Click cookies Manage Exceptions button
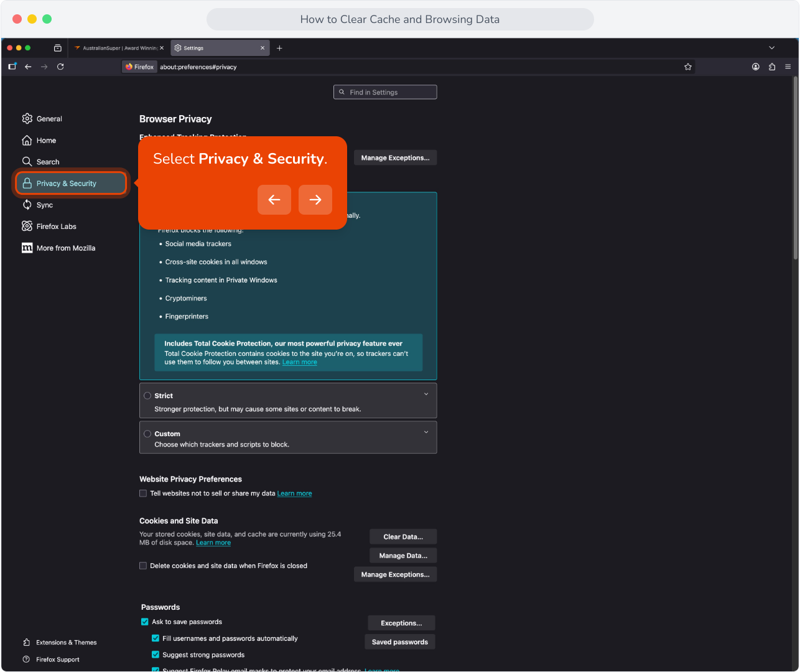The width and height of the screenshot is (800, 672). [396, 574]
